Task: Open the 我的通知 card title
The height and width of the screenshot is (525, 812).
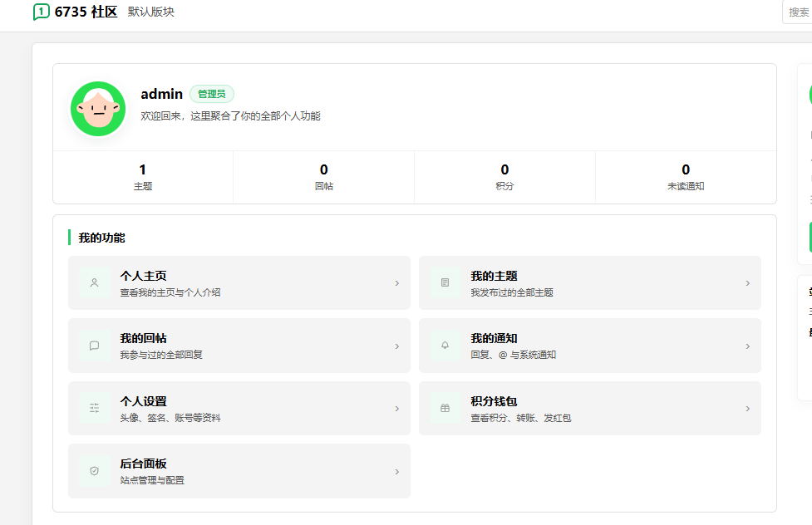Action: pyautogui.click(x=494, y=338)
